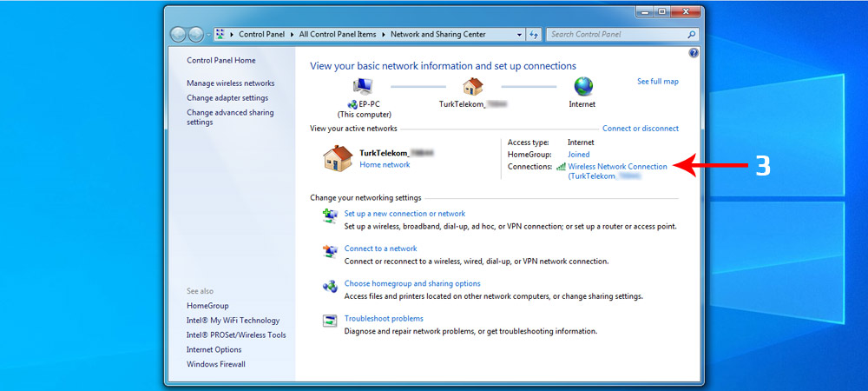
Task: Click Connect to a network link
Action: (x=381, y=249)
